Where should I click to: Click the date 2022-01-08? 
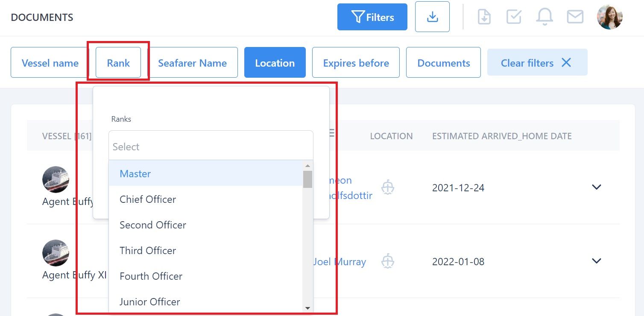458,261
